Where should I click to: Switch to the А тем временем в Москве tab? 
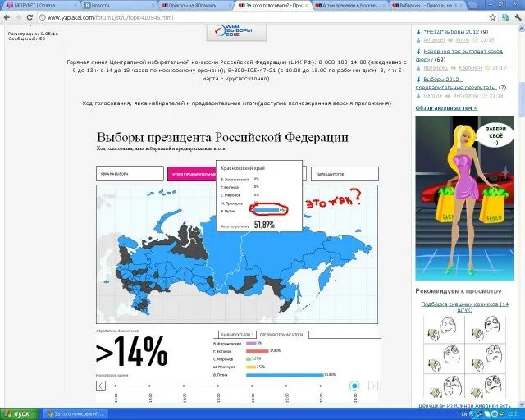tap(350, 6)
